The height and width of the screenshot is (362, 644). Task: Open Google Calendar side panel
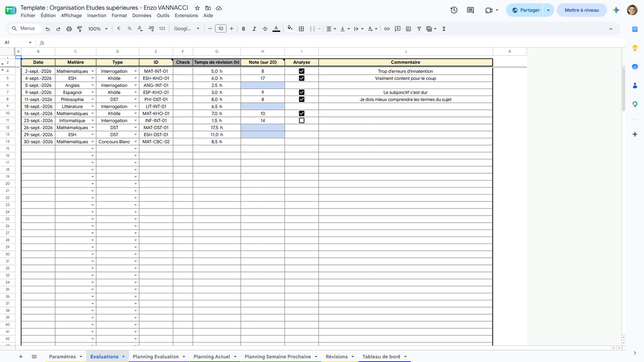pos(635,29)
